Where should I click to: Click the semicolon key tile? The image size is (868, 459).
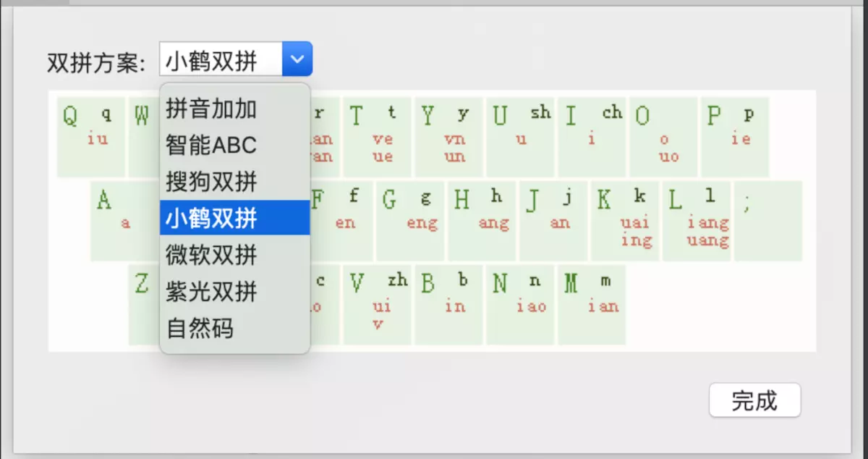769,221
